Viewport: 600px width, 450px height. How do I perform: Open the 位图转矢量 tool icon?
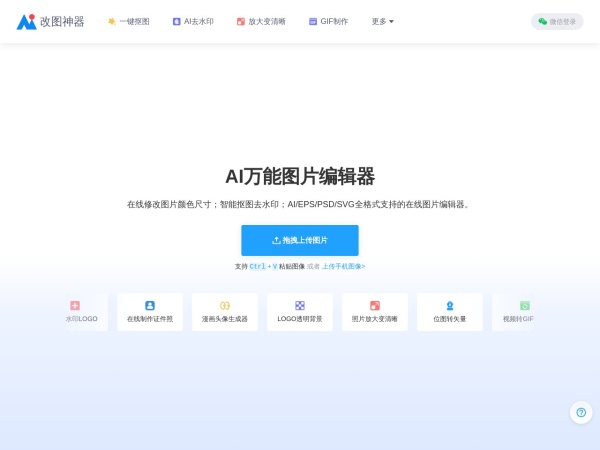pyautogui.click(x=450, y=305)
